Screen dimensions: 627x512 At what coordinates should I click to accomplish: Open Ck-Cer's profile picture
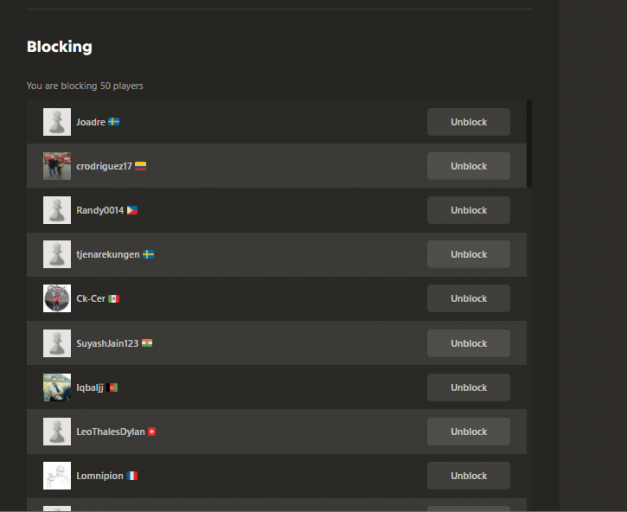[57, 298]
